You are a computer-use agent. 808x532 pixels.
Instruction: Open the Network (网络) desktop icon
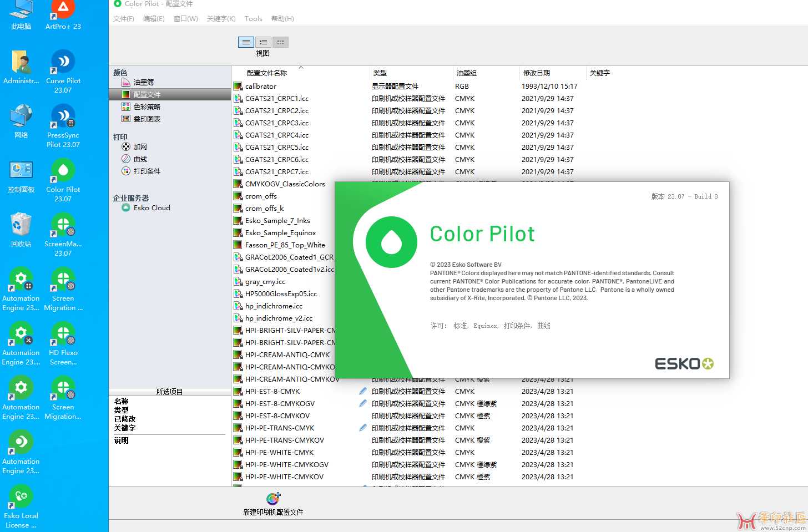point(21,121)
